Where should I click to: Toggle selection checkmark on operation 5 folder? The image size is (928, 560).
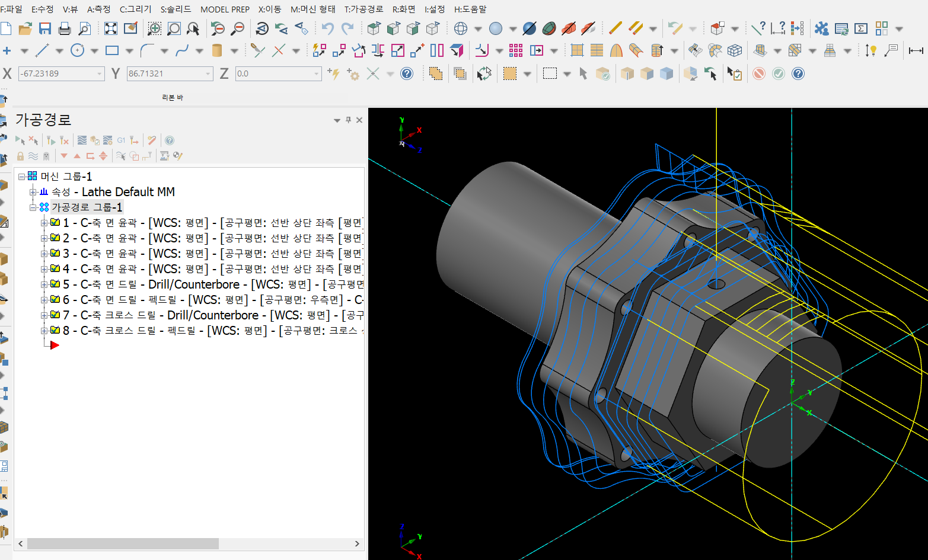pyautogui.click(x=55, y=284)
